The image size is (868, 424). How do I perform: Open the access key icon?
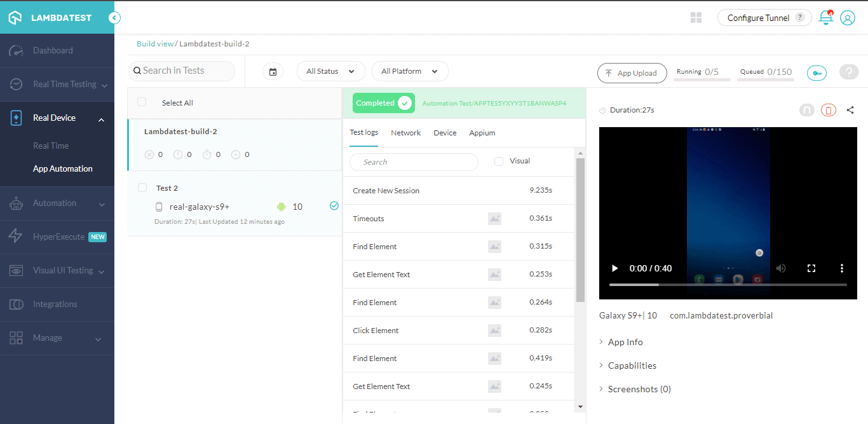tap(817, 72)
